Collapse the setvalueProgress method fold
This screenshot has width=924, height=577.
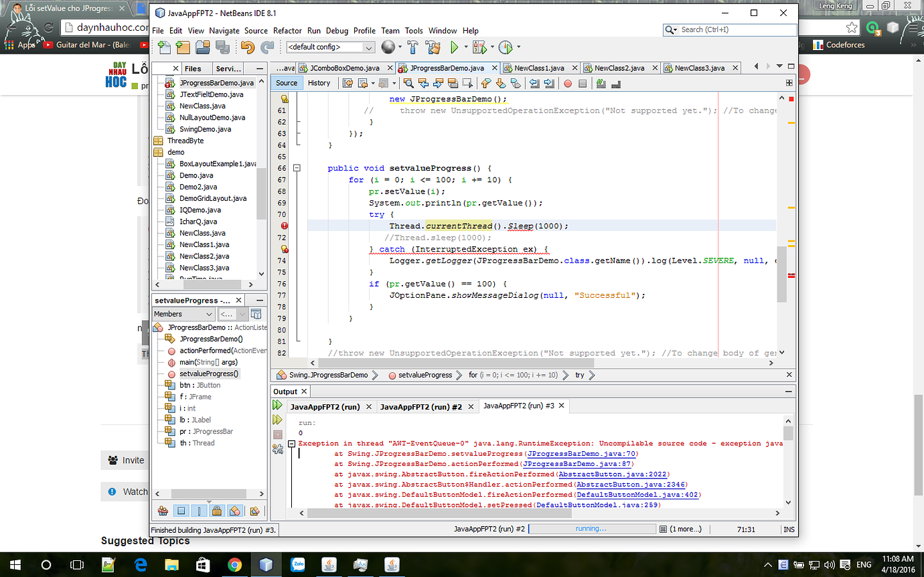297,168
